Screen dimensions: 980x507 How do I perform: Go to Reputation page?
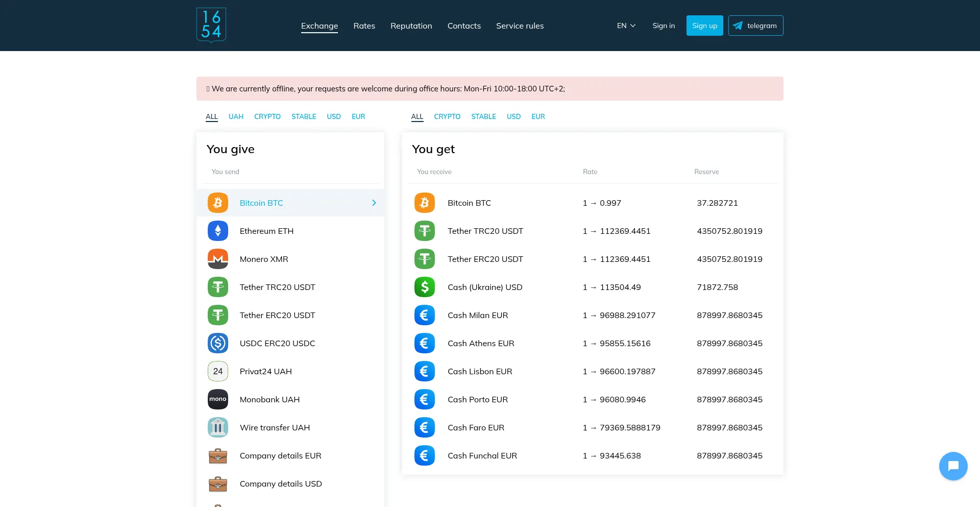tap(411, 26)
